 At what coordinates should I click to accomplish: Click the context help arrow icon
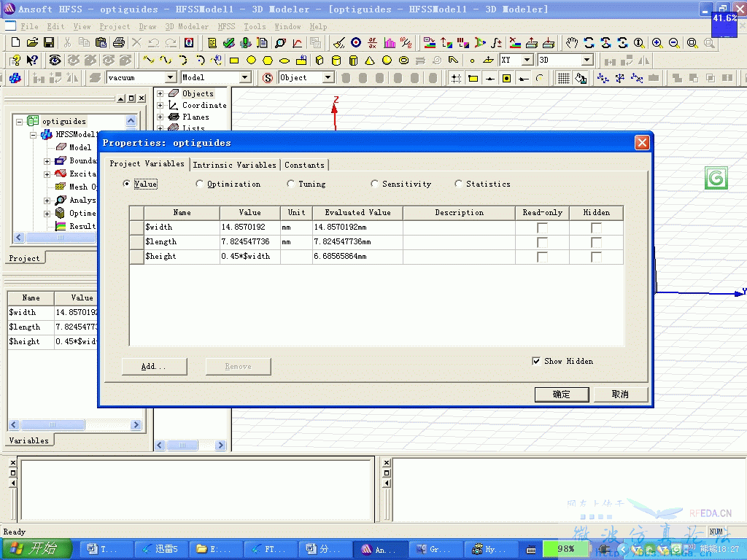[x=32, y=61]
